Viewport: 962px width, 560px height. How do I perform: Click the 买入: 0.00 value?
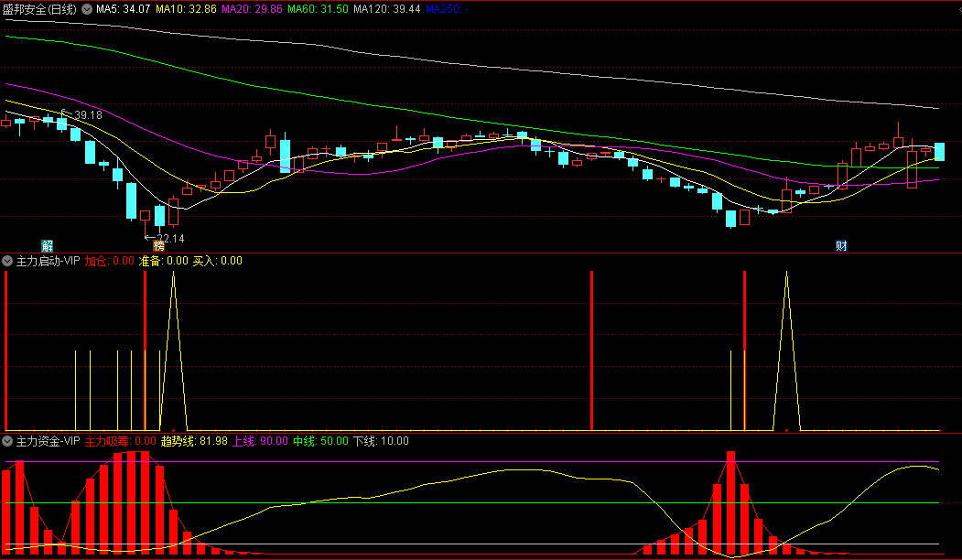pos(217,261)
